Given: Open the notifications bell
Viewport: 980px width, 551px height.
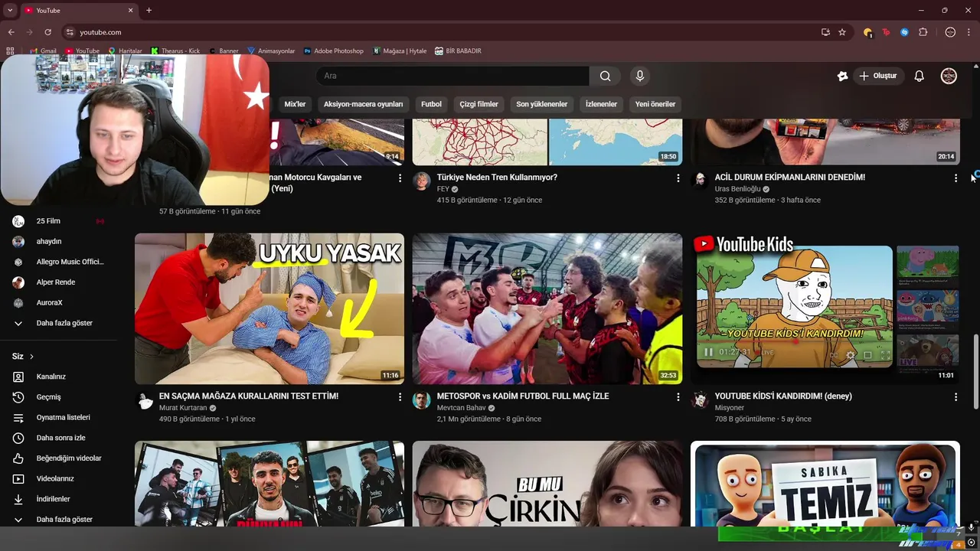Looking at the screenshot, I should pos(920,76).
